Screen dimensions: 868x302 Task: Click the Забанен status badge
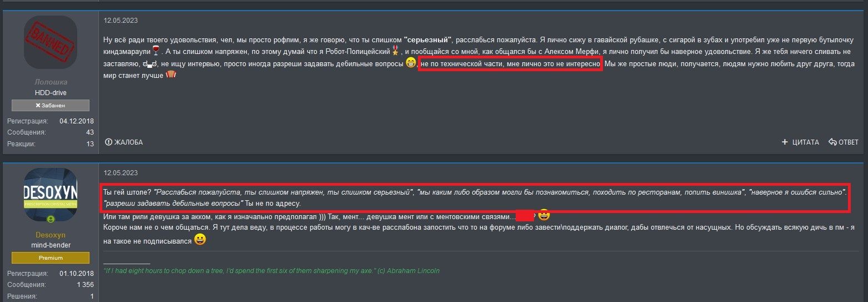51,106
